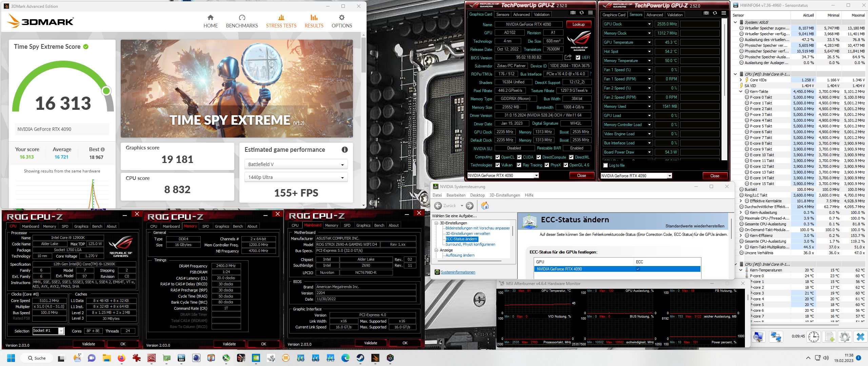Click the screenshot camera icon in left GPU-Z

pos(573,13)
